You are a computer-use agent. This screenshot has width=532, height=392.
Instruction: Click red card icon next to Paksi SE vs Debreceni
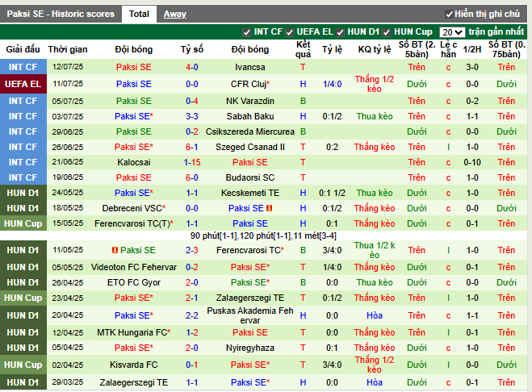point(269,208)
